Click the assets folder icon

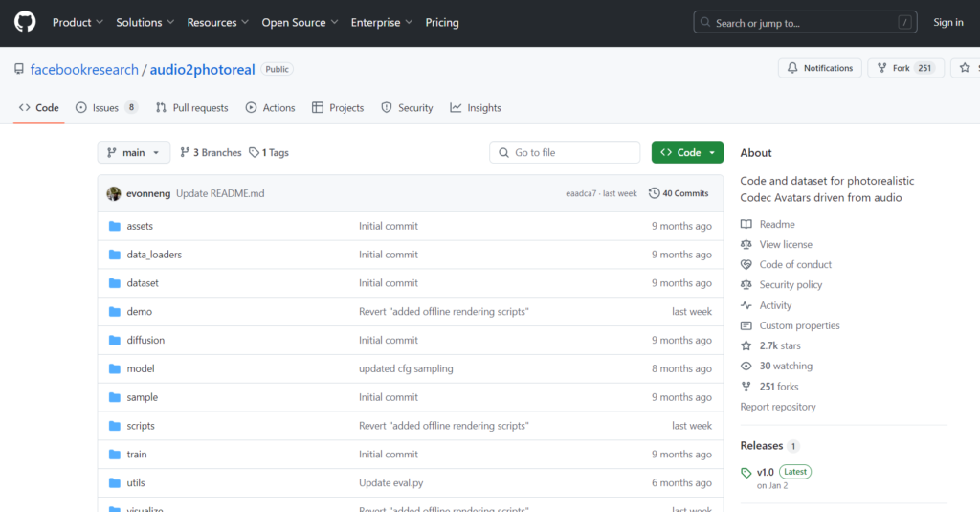pyautogui.click(x=115, y=226)
